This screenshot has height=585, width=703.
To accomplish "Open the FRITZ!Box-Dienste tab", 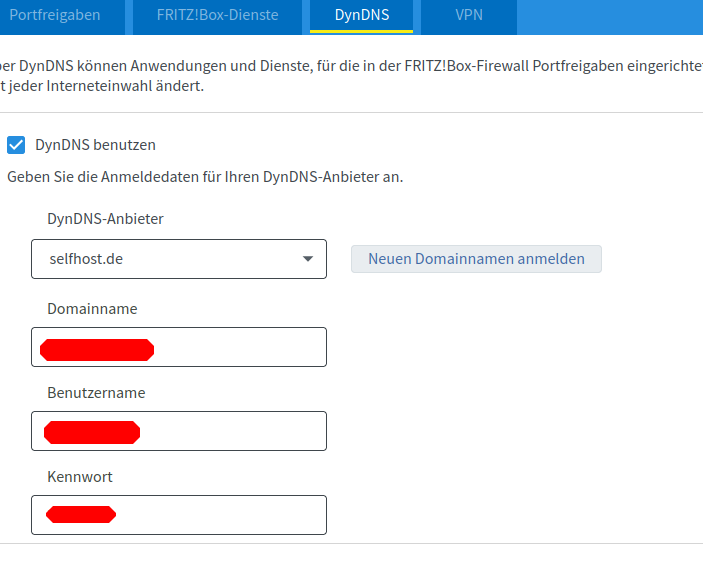I will [217, 16].
